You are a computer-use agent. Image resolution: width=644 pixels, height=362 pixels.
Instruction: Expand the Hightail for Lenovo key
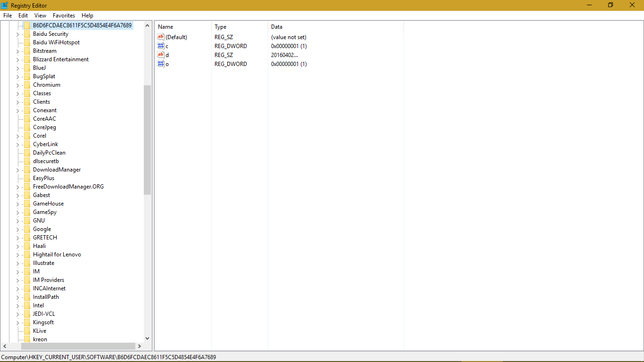17,254
